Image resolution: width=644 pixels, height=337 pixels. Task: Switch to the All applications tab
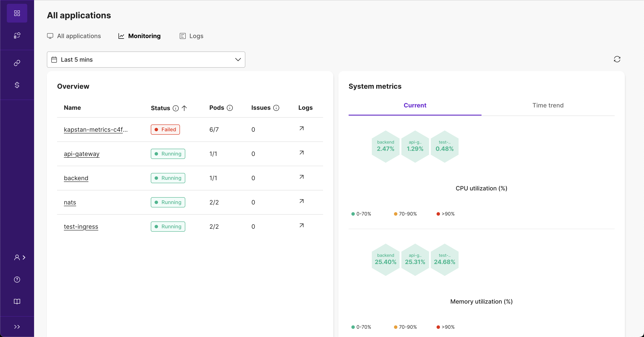click(74, 36)
